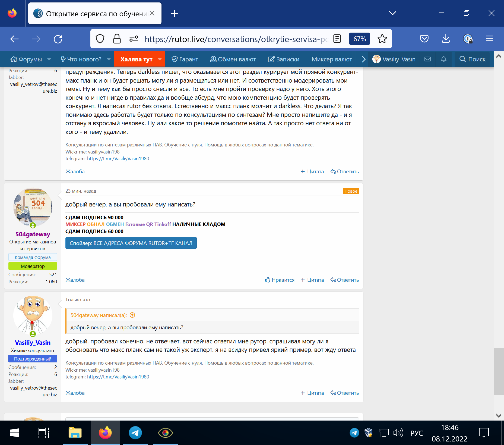Report the last post with Жалоба
Screen dimensions: 504x445
pyautogui.click(x=75, y=393)
